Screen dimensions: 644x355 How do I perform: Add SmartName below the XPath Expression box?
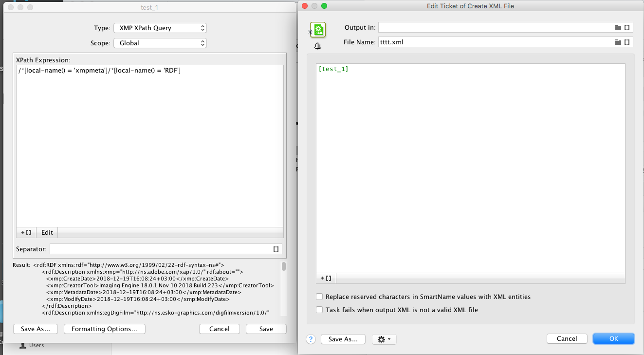(26, 232)
